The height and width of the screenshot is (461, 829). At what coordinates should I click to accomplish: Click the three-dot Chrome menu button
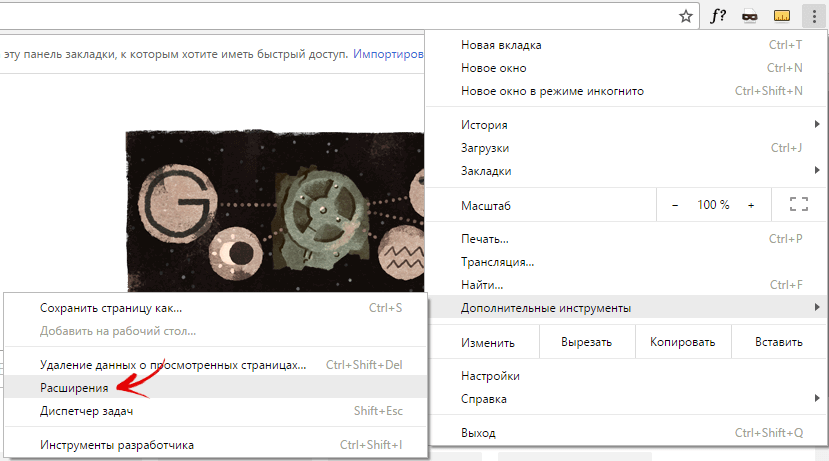pos(812,16)
